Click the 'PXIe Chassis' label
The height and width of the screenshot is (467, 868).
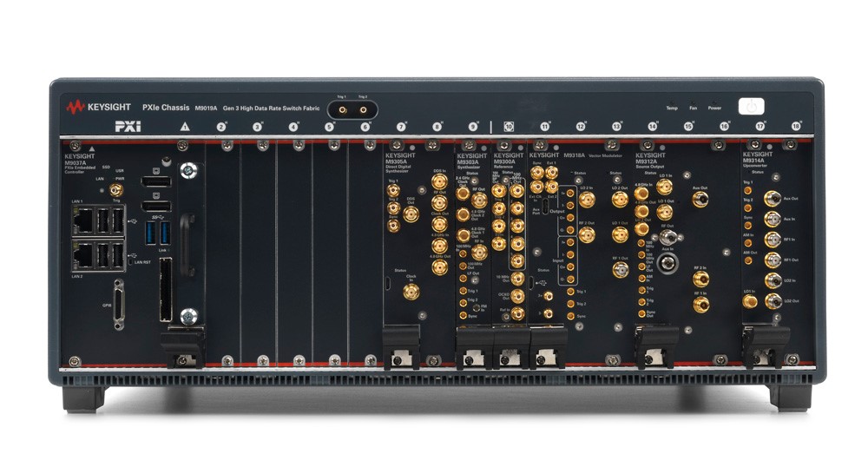pos(166,108)
